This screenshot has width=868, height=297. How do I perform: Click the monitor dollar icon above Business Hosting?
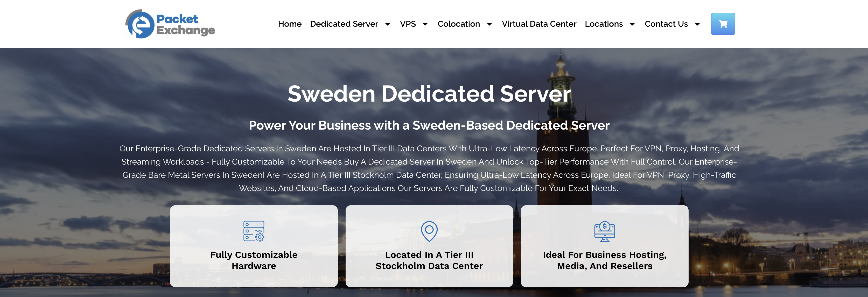tap(605, 231)
